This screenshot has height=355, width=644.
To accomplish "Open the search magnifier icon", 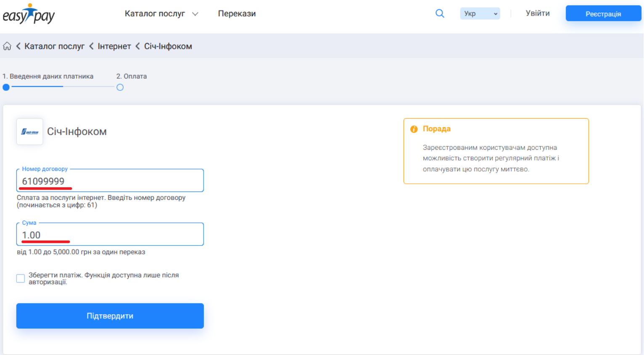I will click(440, 13).
